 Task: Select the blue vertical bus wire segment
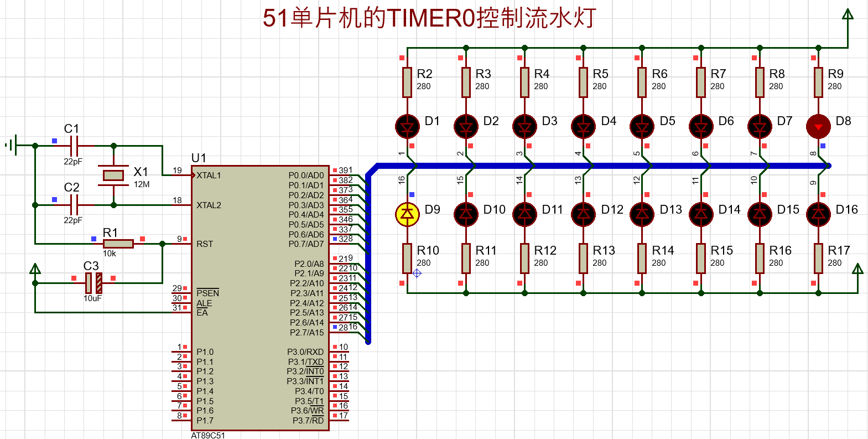pyautogui.click(x=368, y=257)
